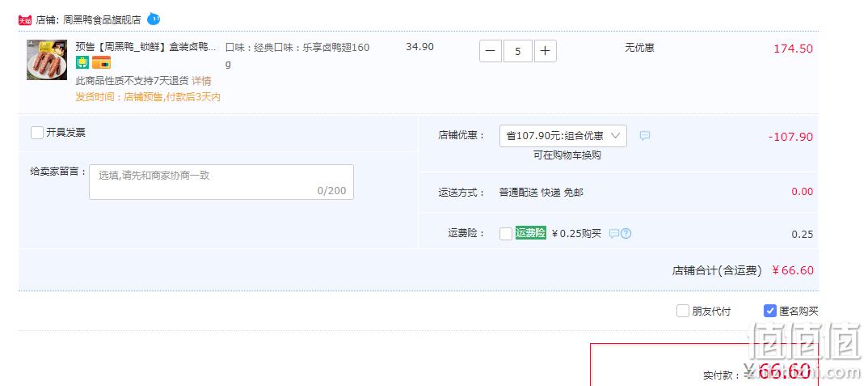This screenshot has height=386, width=868.
Task: Click the 无优惠 text in the product row
Action: click(x=639, y=48)
